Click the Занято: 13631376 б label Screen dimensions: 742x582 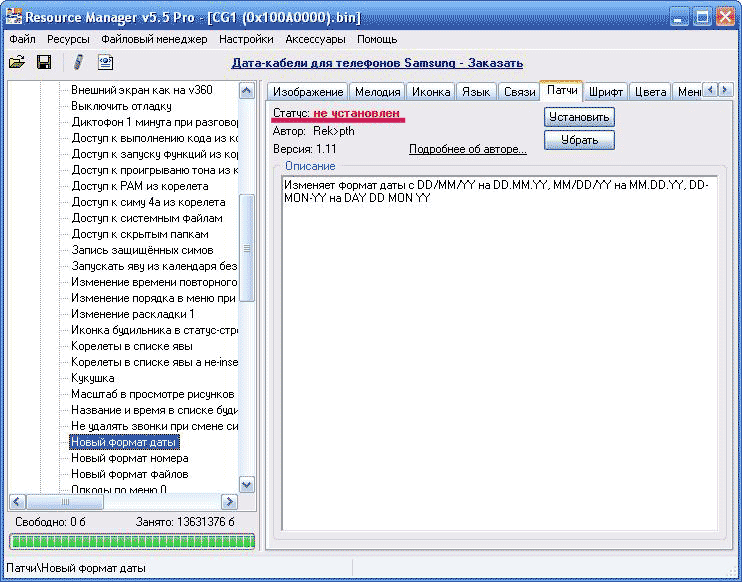[x=185, y=522]
